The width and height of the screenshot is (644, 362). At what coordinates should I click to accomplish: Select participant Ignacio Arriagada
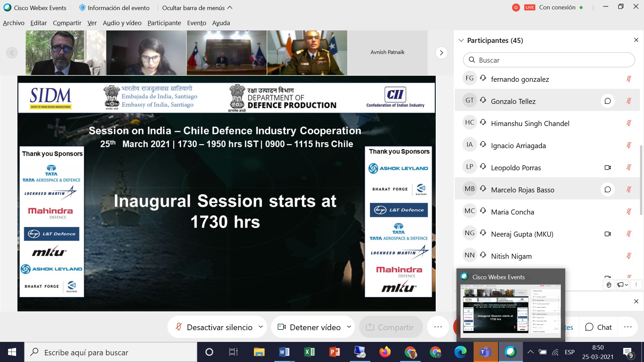coord(547,145)
